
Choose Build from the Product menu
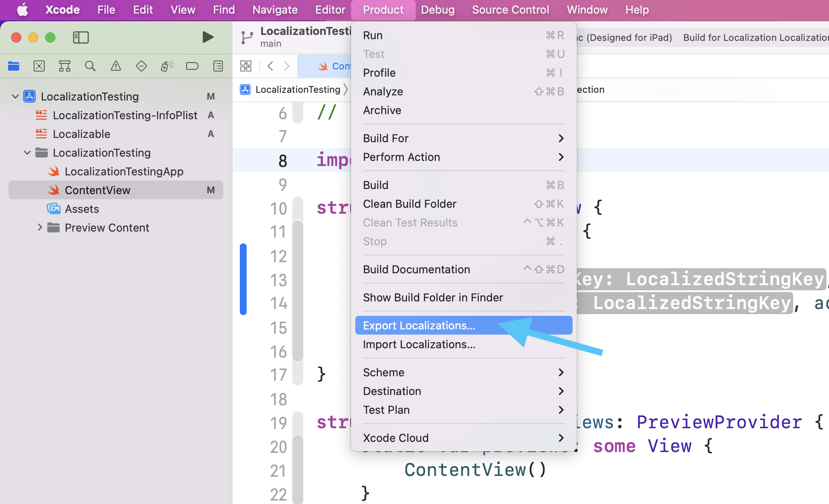point(463,185)
